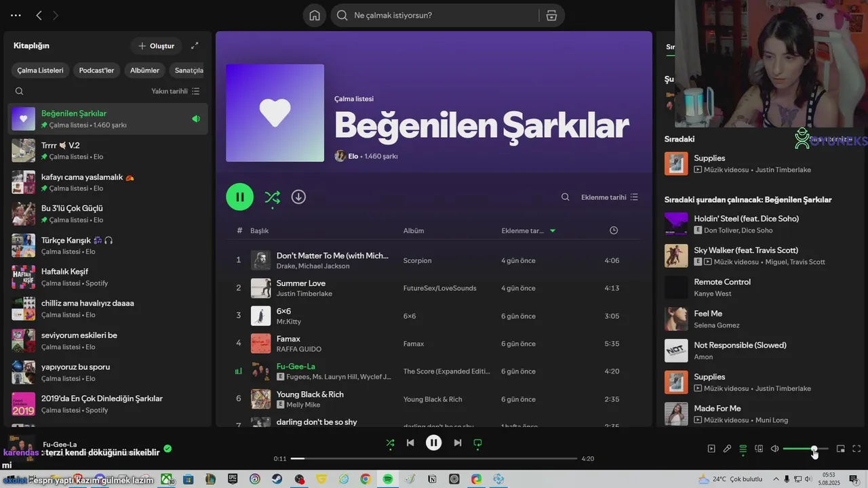Open the Yakın tarihli sort dropdown
This screenshot has height=488, width=868.
176,91
